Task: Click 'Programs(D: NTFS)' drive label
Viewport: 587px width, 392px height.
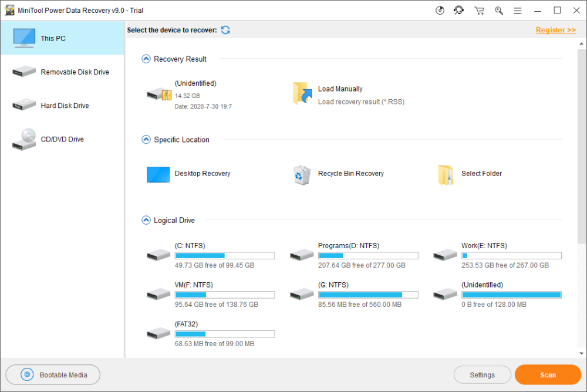Action: pyautogui.click(x=349, y=246)
